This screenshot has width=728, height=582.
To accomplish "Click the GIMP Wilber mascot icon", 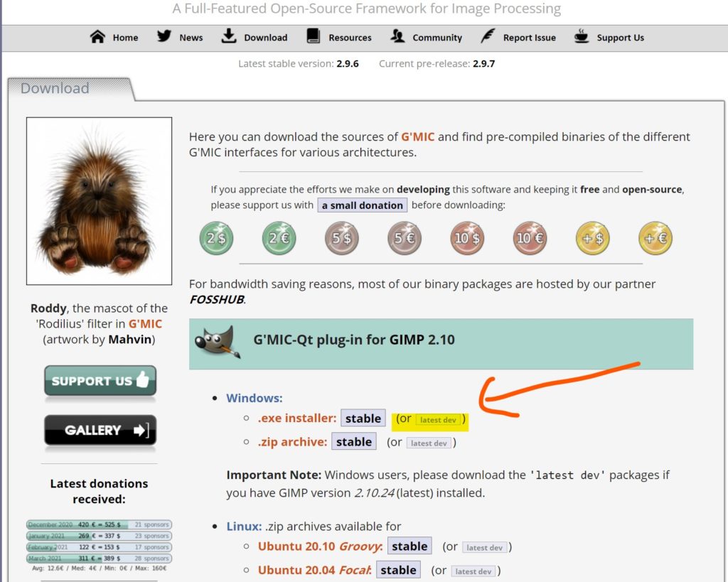I will (x=218, y=342).
